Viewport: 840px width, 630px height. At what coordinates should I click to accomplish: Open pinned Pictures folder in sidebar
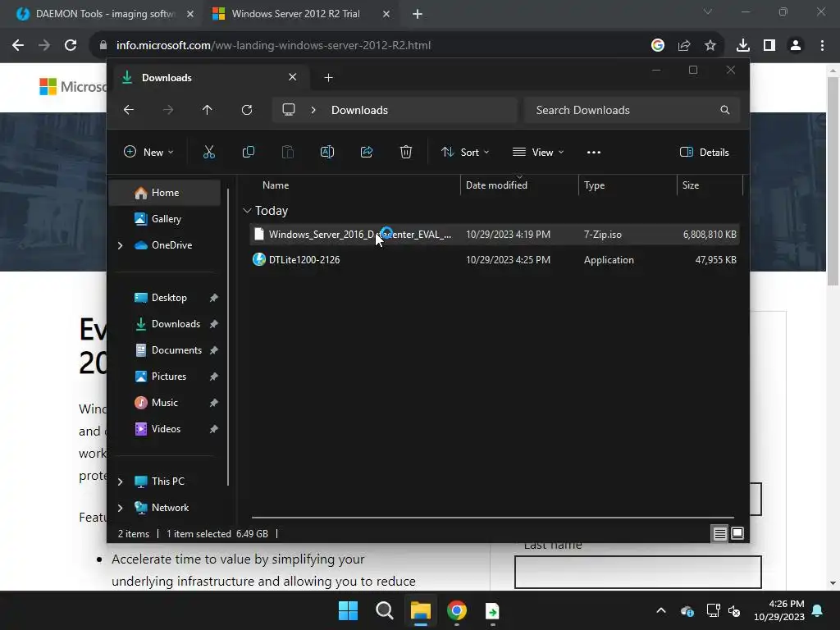[x=165, y=377]
